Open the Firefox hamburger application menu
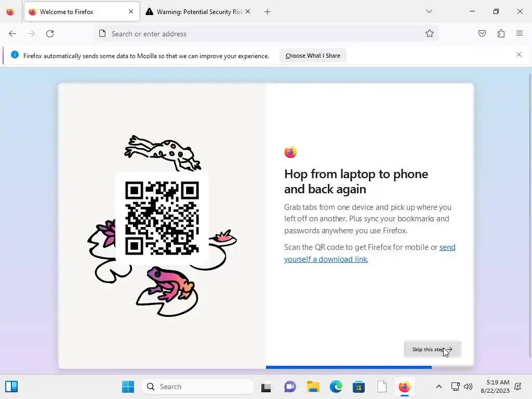Image resolution: width=532 pixels, height=399 pixels. coord(520,33)
